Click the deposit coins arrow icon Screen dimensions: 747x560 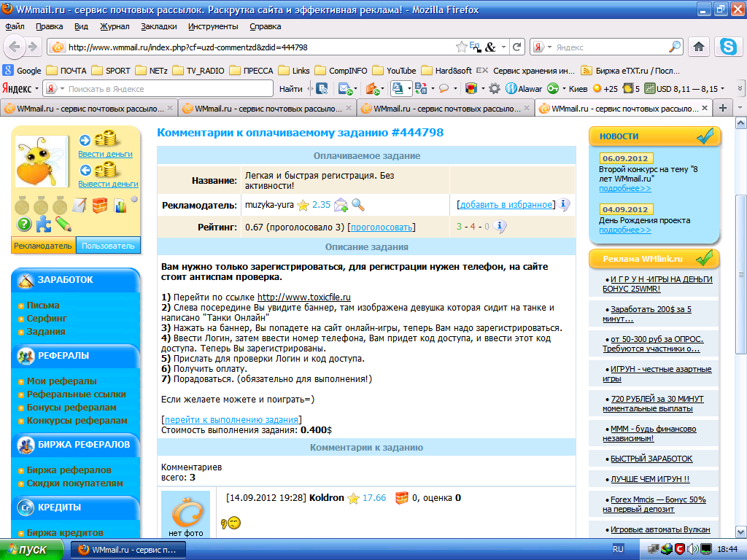pyautogui.click(x=85, y=140)
